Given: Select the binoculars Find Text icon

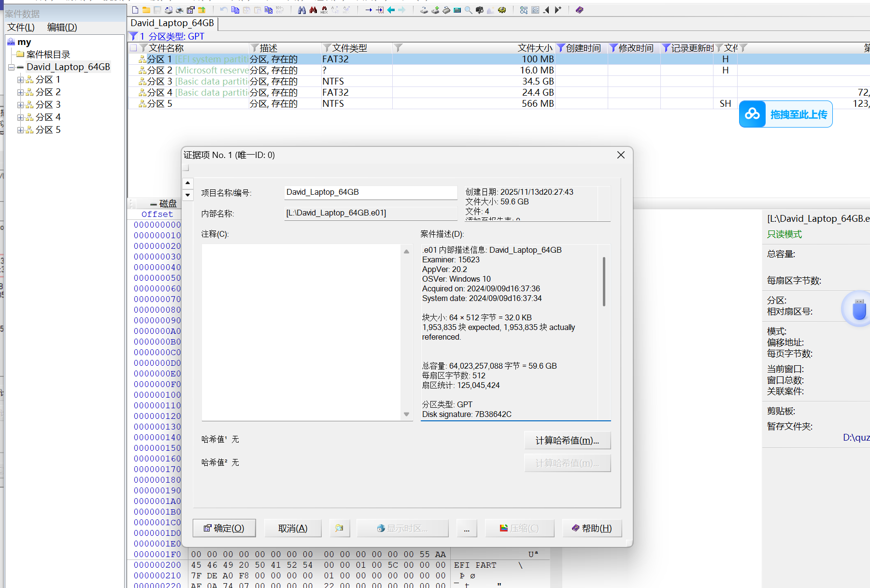Looking at the screenshot, I should click(301, 10).
